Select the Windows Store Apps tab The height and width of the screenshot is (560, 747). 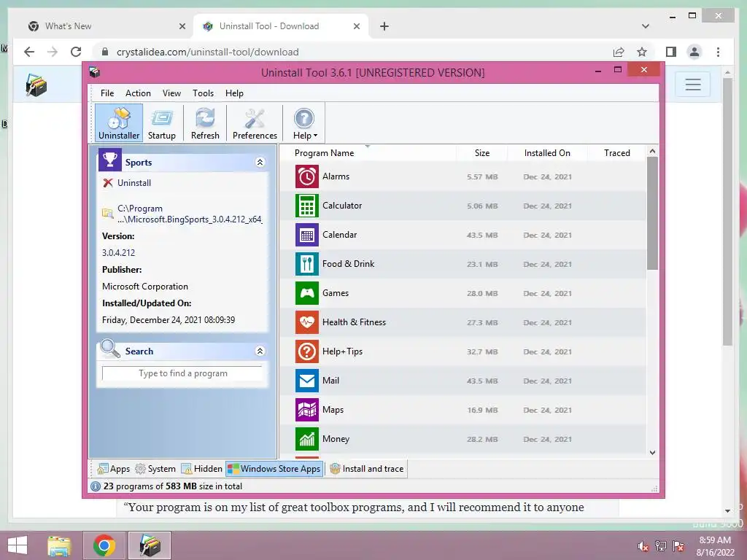(x=274, y=469)
